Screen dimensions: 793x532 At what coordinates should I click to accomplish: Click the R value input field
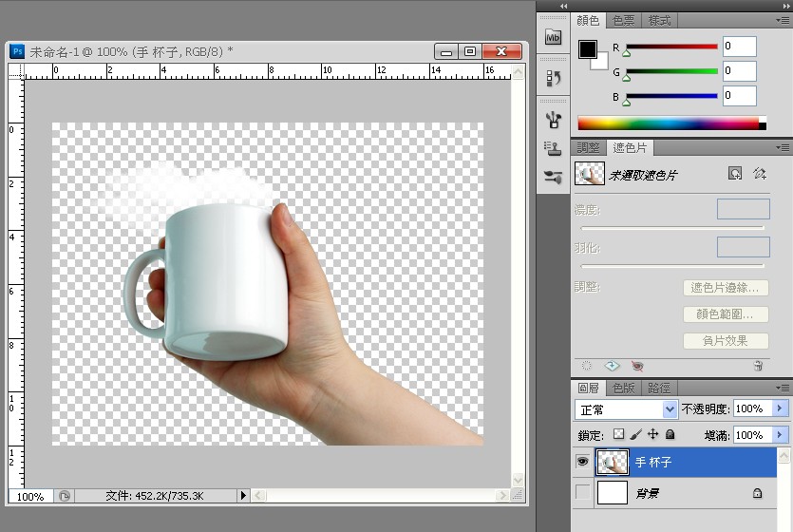740,47
